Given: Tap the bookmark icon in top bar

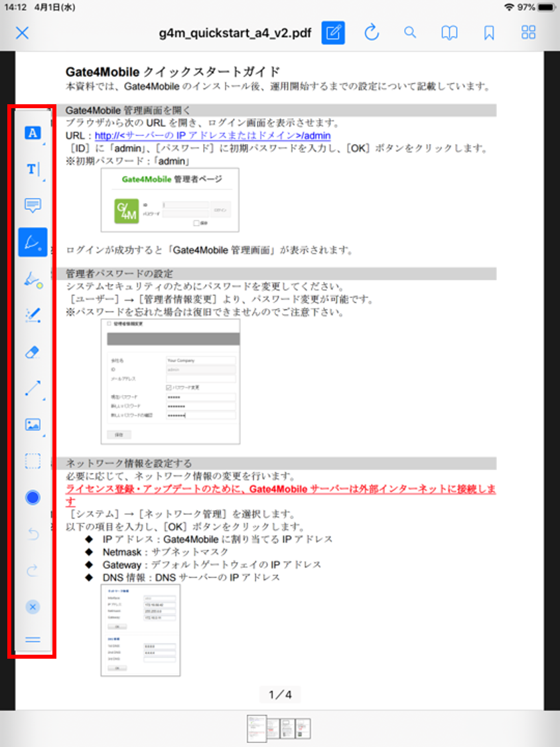Looking at the screenshot, I should tap(488, 33).
